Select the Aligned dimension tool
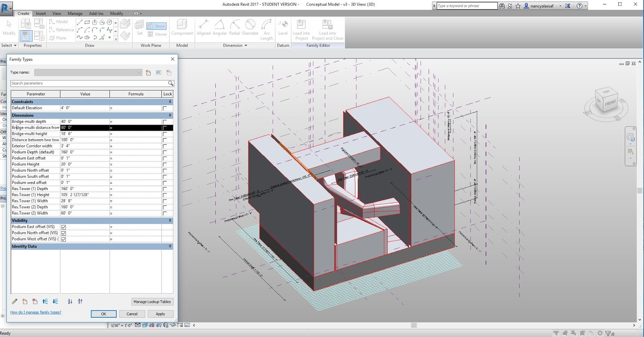This screenshot has height=337, width=644. (204, 28)
